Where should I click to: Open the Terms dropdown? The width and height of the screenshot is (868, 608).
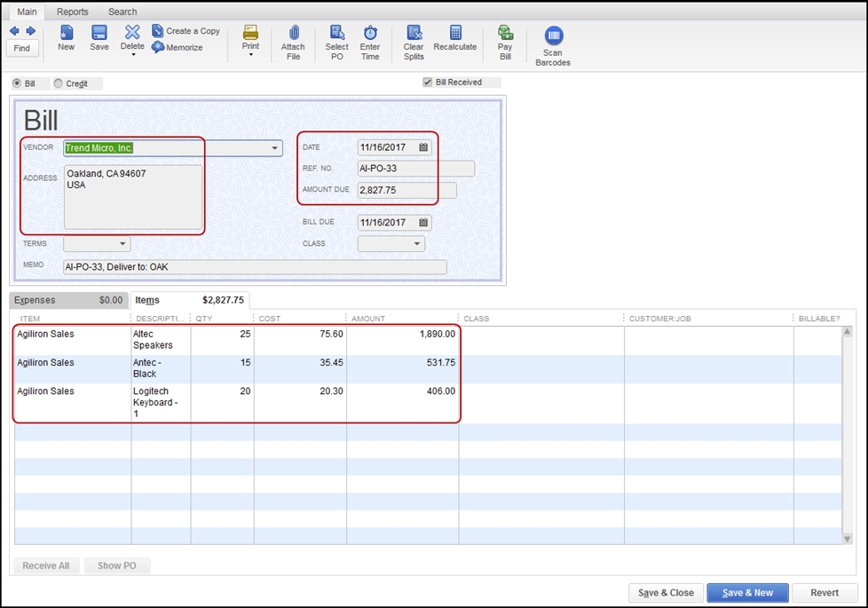(122, 243)
